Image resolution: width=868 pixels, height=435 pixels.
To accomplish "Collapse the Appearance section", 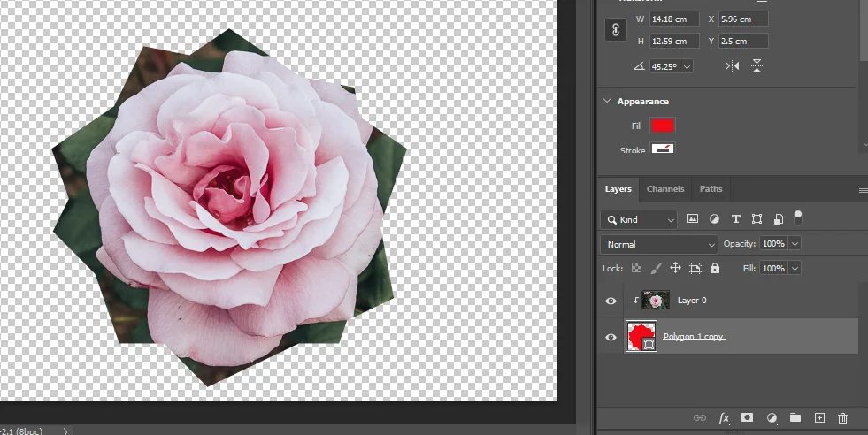I will coord(607,101).
